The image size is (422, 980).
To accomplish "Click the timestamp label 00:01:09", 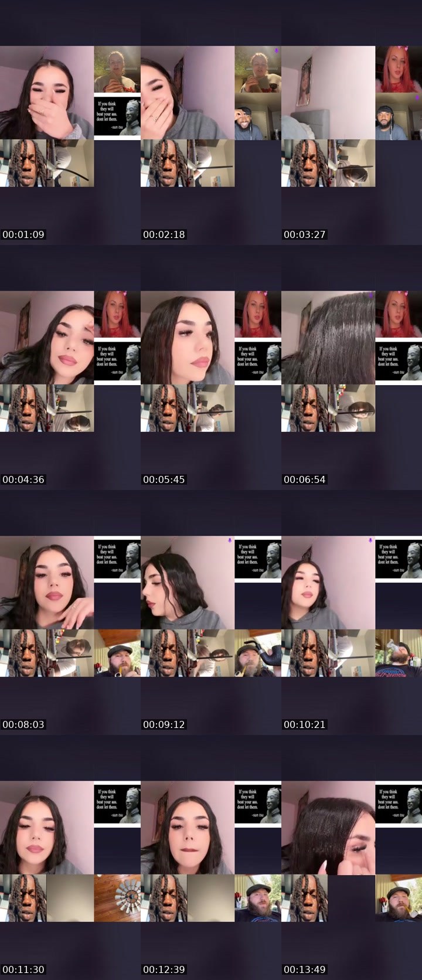I will (23, 234).
